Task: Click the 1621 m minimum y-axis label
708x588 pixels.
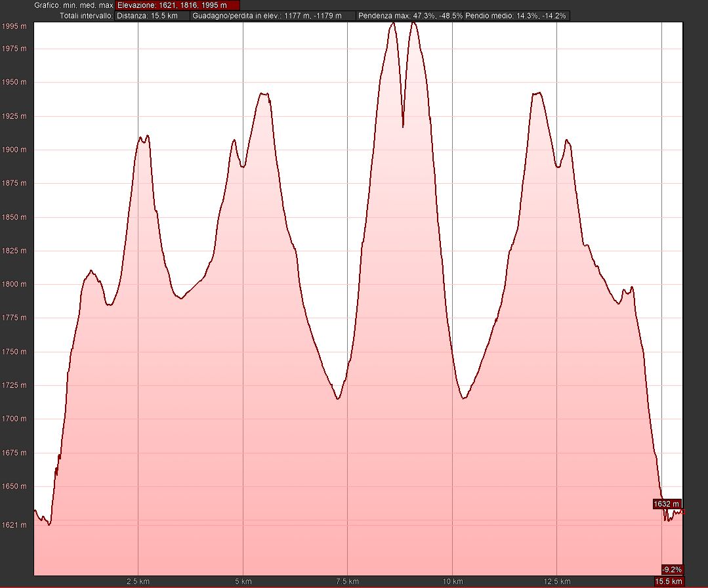Action: coord(14,525)
